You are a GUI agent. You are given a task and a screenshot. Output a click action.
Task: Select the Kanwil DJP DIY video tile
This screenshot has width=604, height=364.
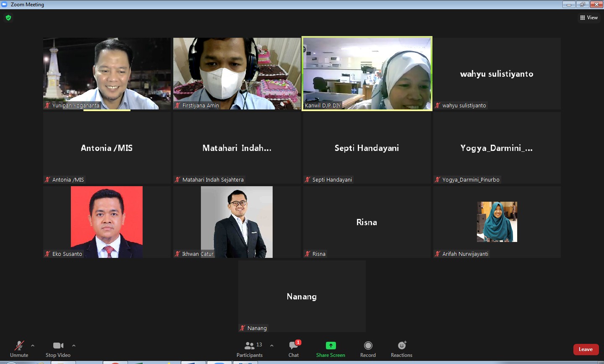point(367,74)
